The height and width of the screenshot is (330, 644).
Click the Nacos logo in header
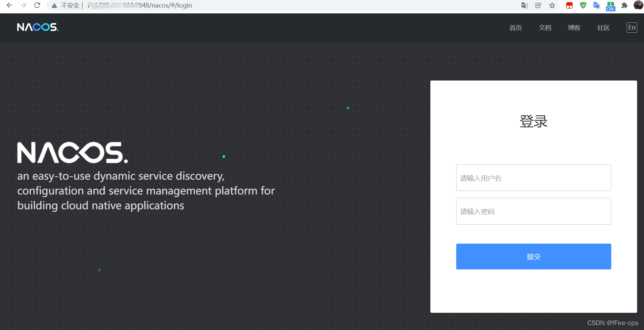(38, 27)
